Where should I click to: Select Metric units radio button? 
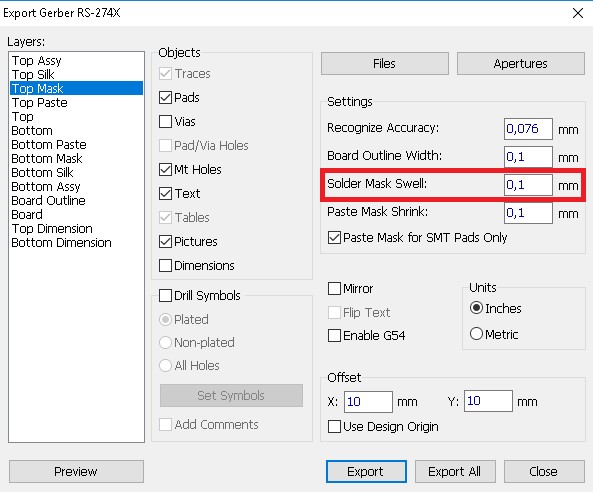click(x=476, y=334)
